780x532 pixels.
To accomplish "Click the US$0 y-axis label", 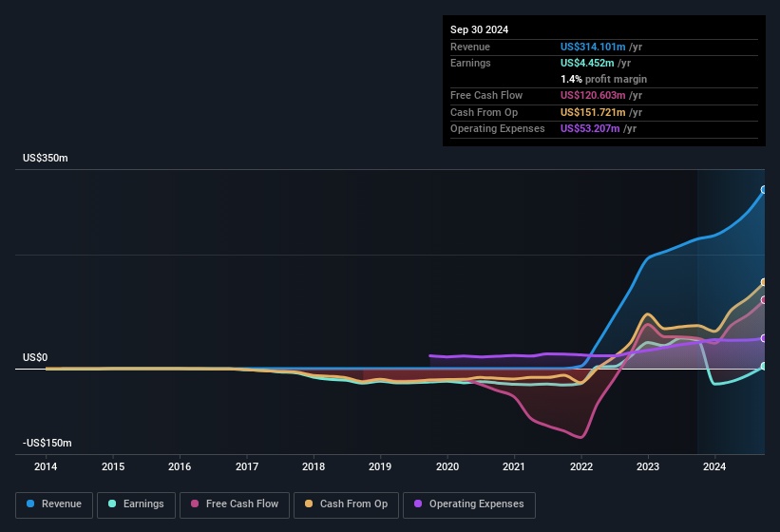I will [x=35, y=357].
